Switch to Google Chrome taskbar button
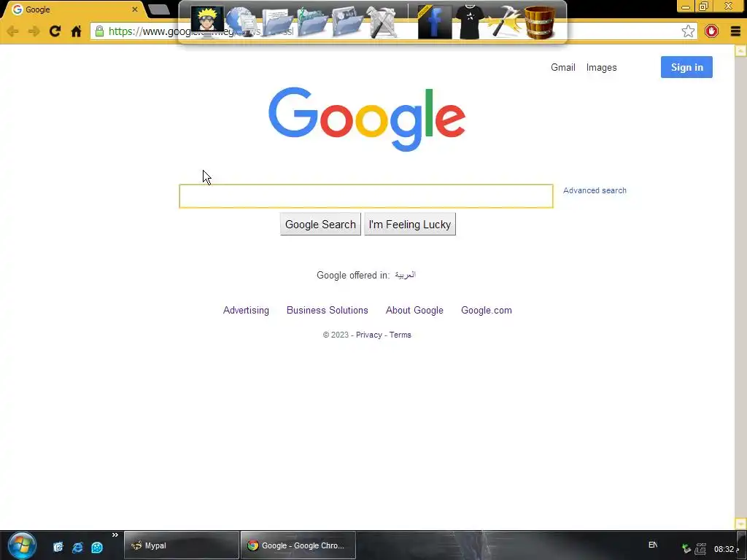The height and width of the screenshot is (560, 747). pyautogui.click(x=298, y=545)
